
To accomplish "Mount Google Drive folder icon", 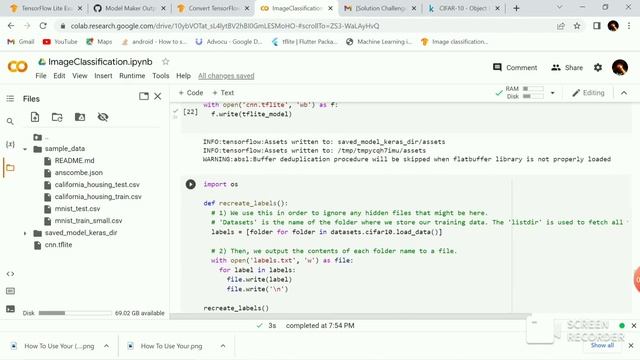I will pos(80,117).
